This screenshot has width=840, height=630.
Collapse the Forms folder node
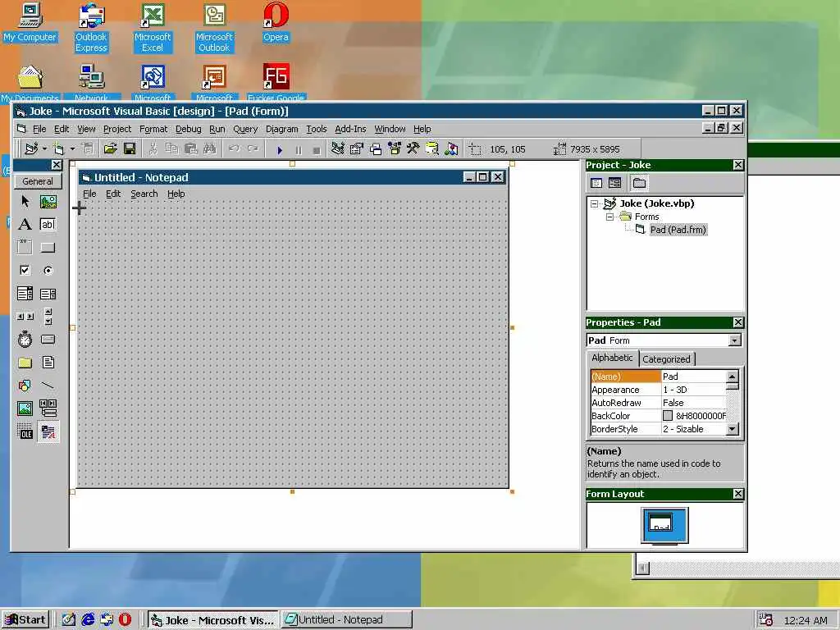click(609, 217)
